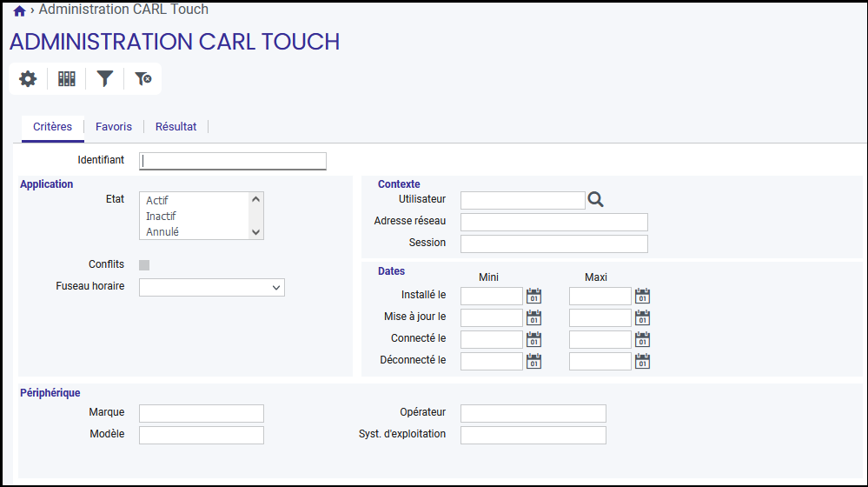Focus the Identifiant input field
868x487 pixels.
point(233,161)
